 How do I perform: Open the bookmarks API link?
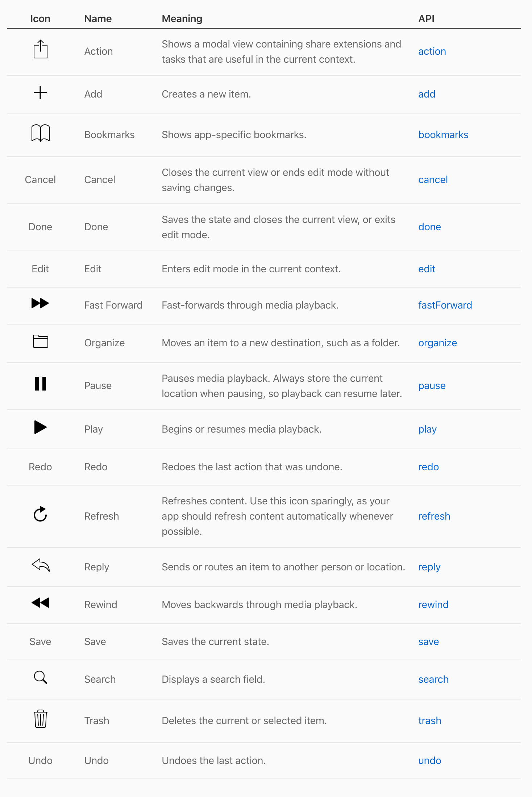[x=443, y=135]
